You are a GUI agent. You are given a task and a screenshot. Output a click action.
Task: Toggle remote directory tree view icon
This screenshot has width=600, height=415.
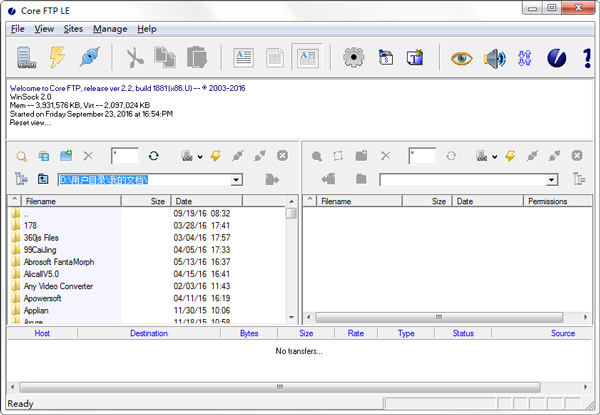click(579, 179)
